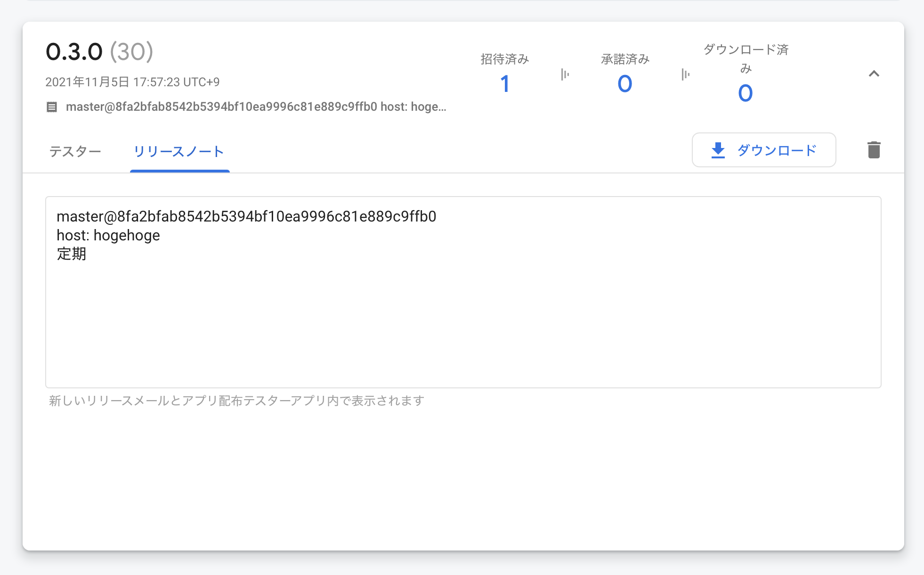The image size is (924, 575).
Task: Click the truncated master@8fa2 summary text
Action: 256,107
